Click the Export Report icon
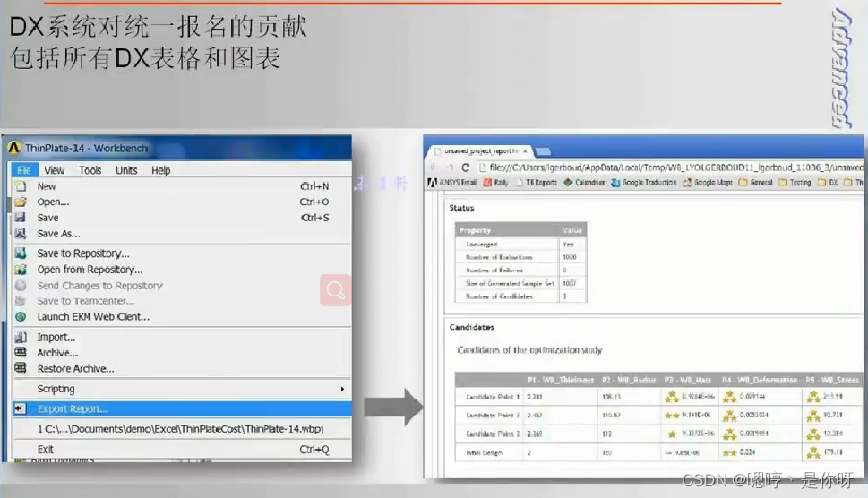Image resolution: width=868 pixels, height=498 pixels. click(x=21, y=409)
